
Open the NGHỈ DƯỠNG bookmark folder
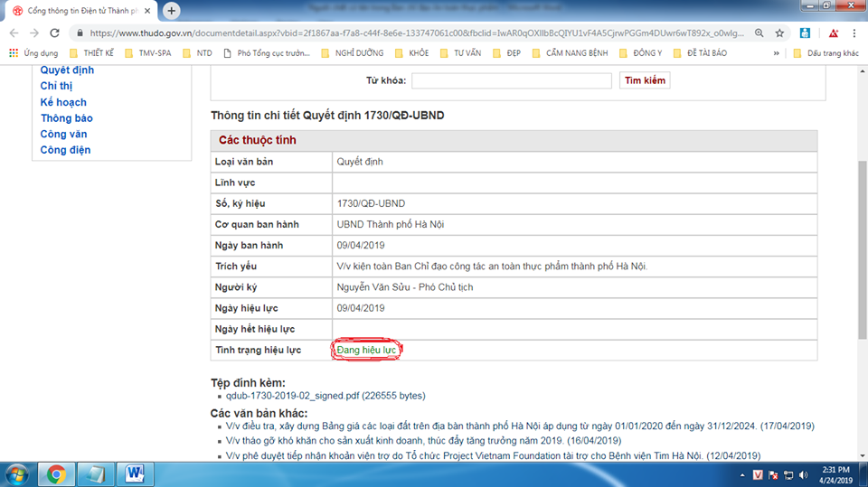coord(352,53)
